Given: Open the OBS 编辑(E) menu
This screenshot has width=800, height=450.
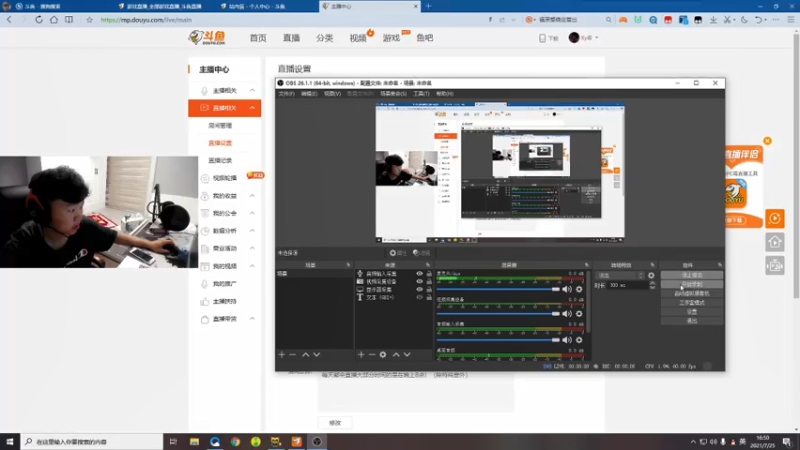Looking at the screenshot, I should [309, 94].
